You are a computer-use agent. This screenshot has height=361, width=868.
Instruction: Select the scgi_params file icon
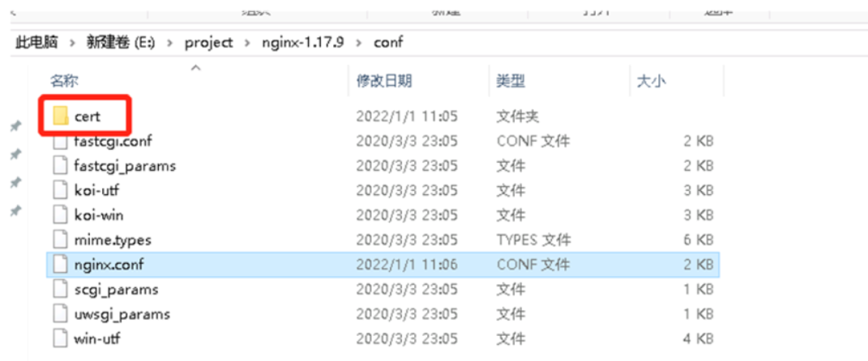60,290
